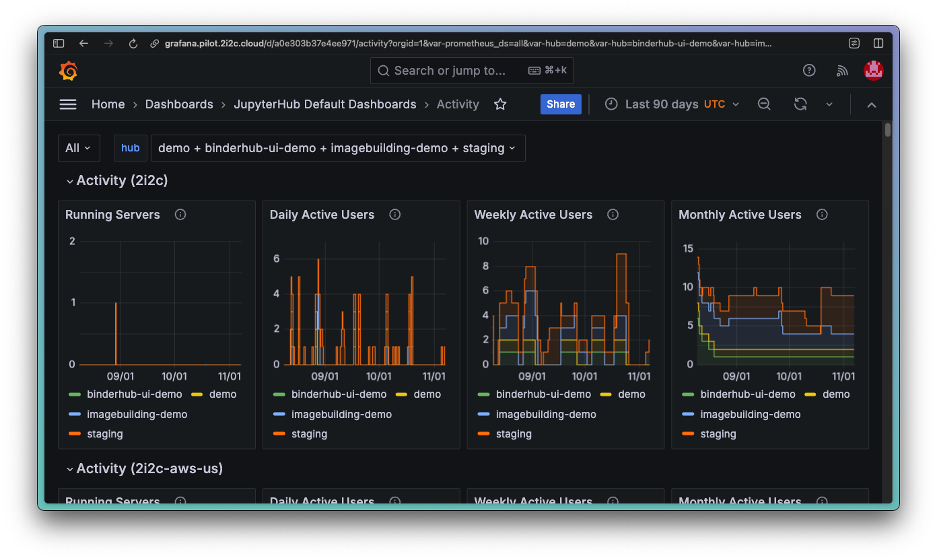The width and height of the screenshot is (937, 560).
Task: Open the All datasource dropdown
Action: point(79,147)
